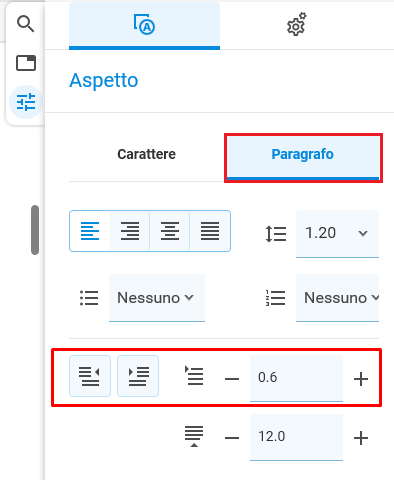Expand the numbered list Nessuno dropdown

coord(337,298)
